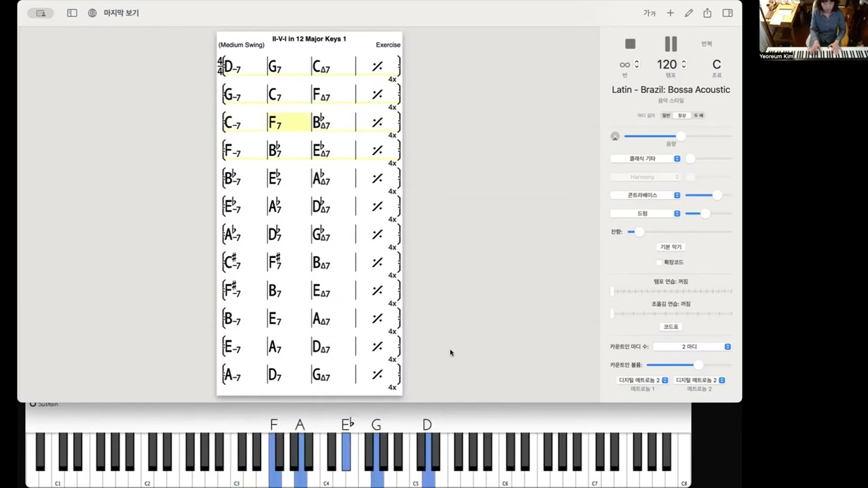Toggle the left sidebar panel icon
The width and height of the screenshot is (868, 488).
coord(72,13)
